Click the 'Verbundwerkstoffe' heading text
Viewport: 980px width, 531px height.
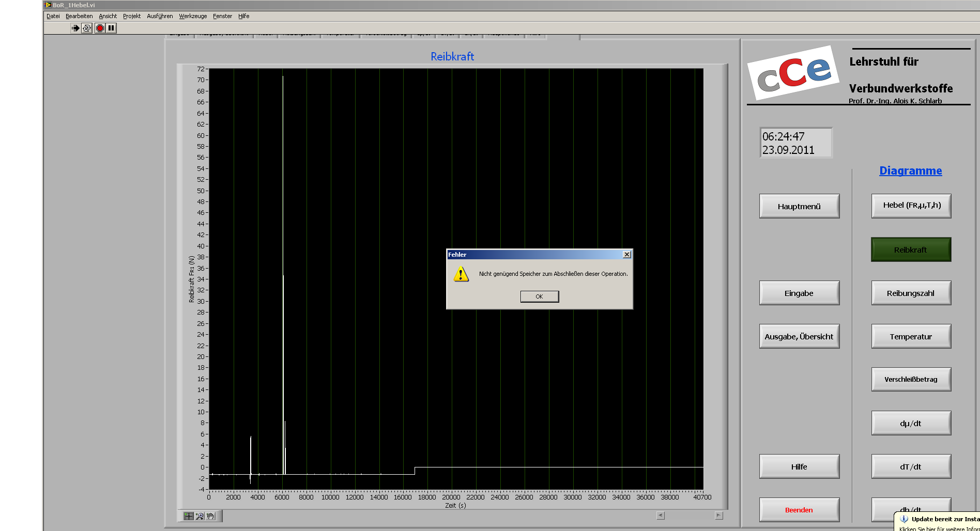coord(901,88)
